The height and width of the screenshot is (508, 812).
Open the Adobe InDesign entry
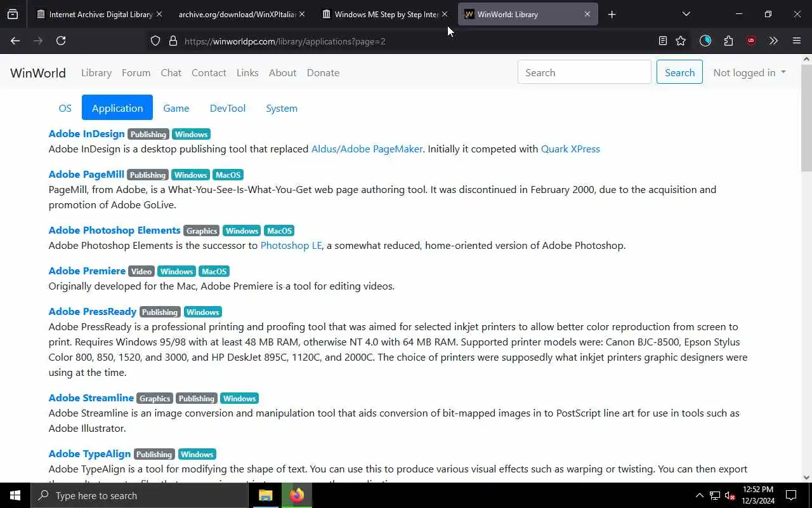86,133
